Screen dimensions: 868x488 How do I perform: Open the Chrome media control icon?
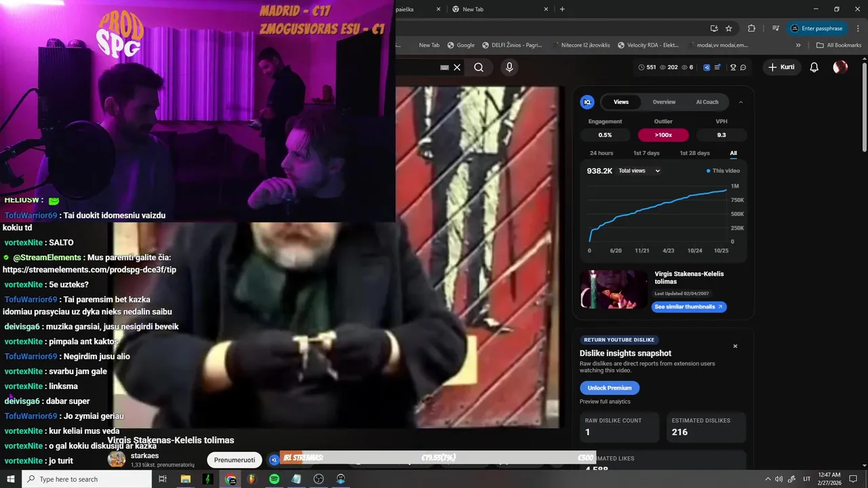[776, 28]
